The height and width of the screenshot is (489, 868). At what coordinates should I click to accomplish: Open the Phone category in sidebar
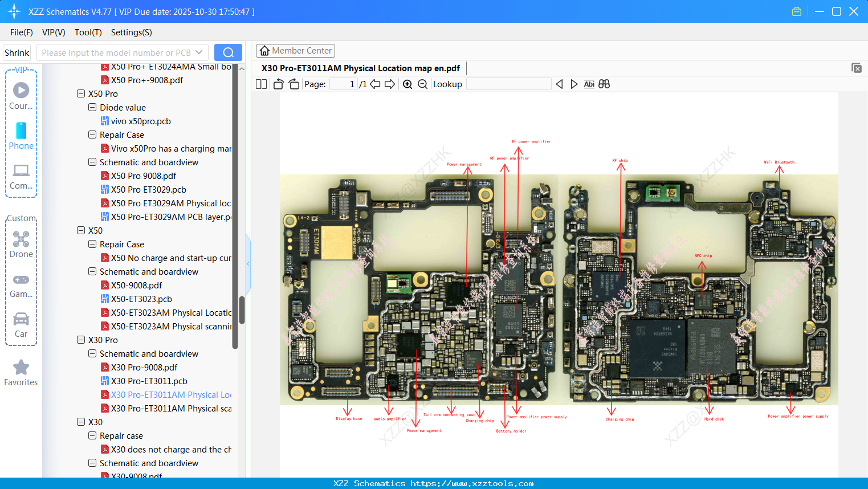pos(21,136)
